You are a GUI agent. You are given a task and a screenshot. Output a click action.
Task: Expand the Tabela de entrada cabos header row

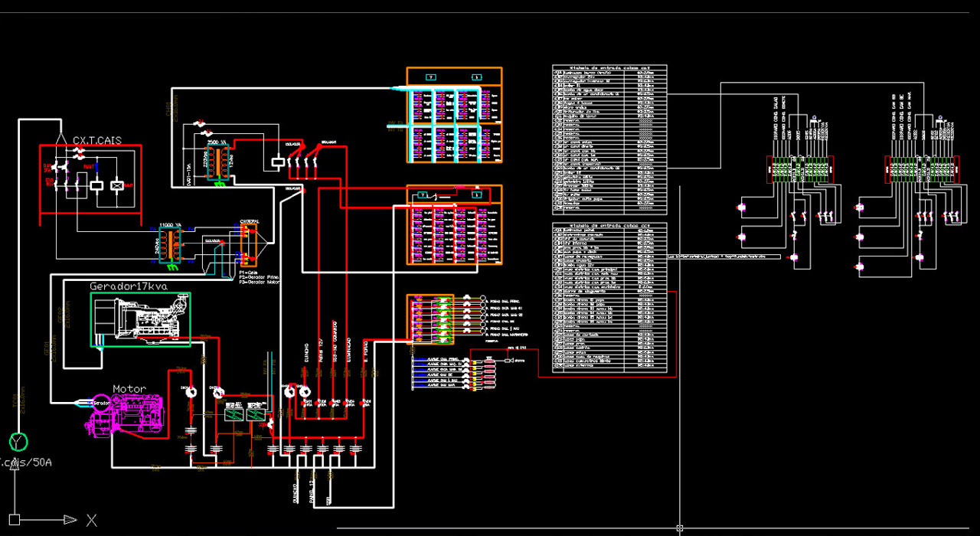coord(609,67)
